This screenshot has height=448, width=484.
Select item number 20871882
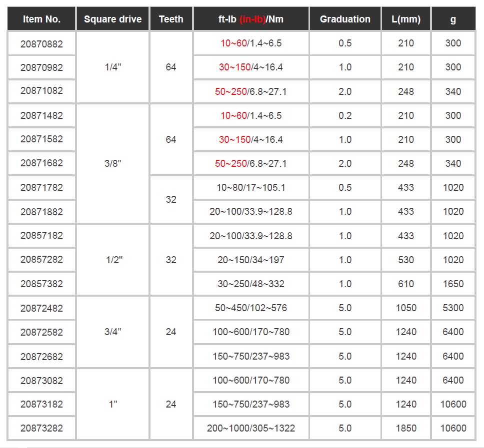click(x=41, y=211)
